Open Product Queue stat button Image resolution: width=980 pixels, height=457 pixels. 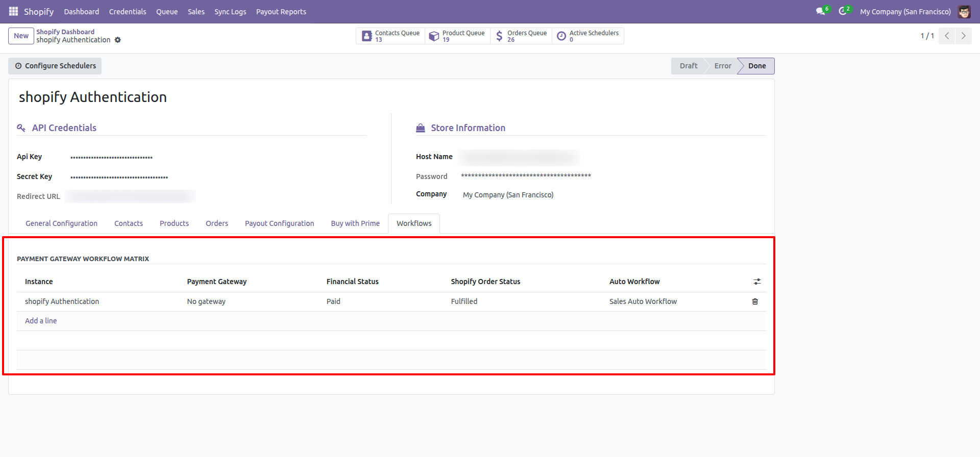click(x=457, y=36)
